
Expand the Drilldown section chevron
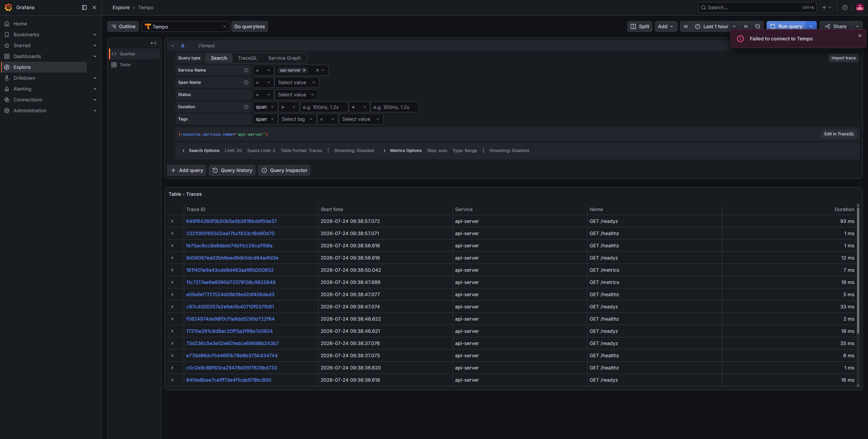[95, 78]
